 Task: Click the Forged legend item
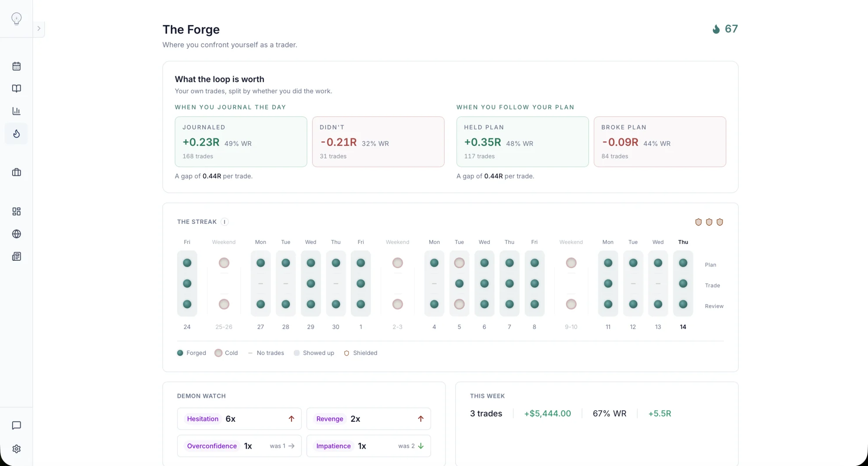click(x=191, y=353)
